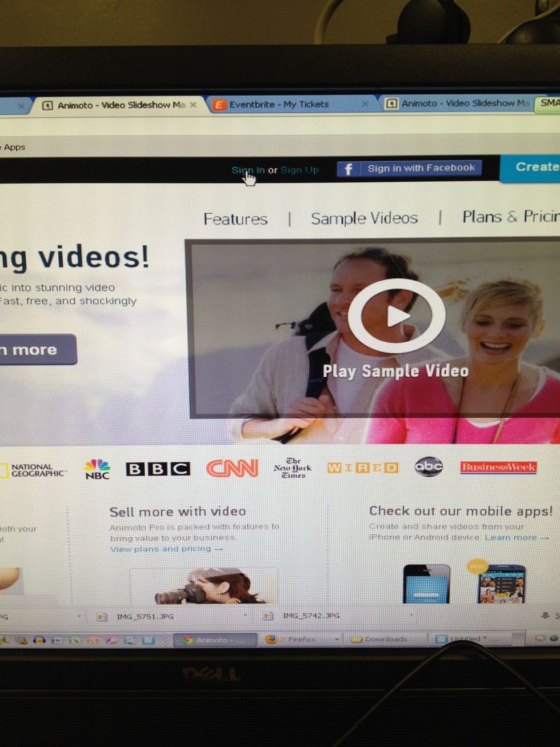Open the Apps bookmarks shortcut
Screen dimensions: 560x747
14,147
